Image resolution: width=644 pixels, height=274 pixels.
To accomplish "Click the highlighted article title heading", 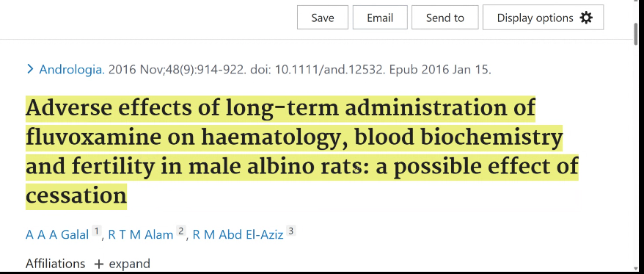I will coord(302,152).
